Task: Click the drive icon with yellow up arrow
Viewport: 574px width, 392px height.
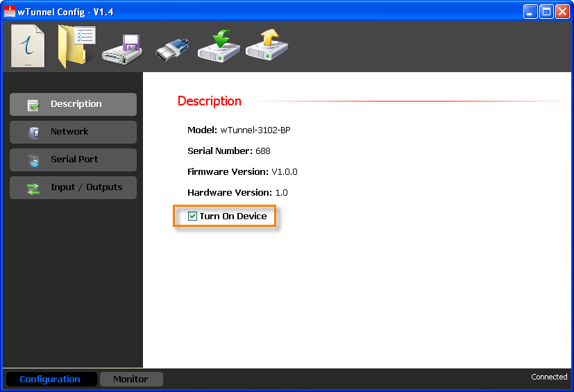Action: point(267,46)
